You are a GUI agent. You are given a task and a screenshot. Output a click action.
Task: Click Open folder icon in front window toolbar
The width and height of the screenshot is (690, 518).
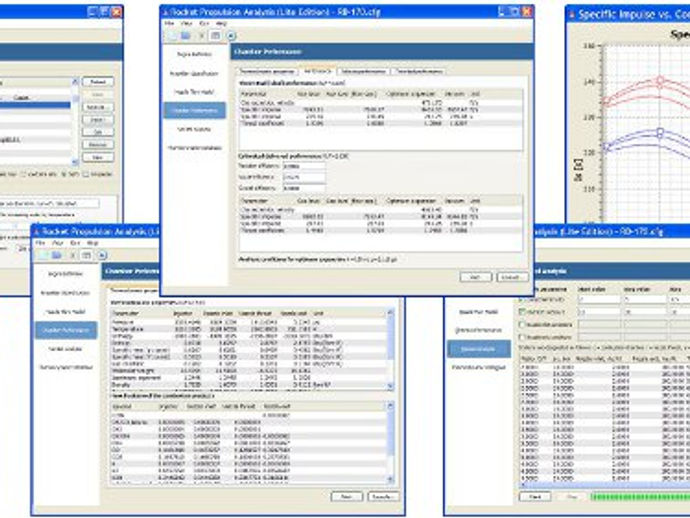(186, 36)
